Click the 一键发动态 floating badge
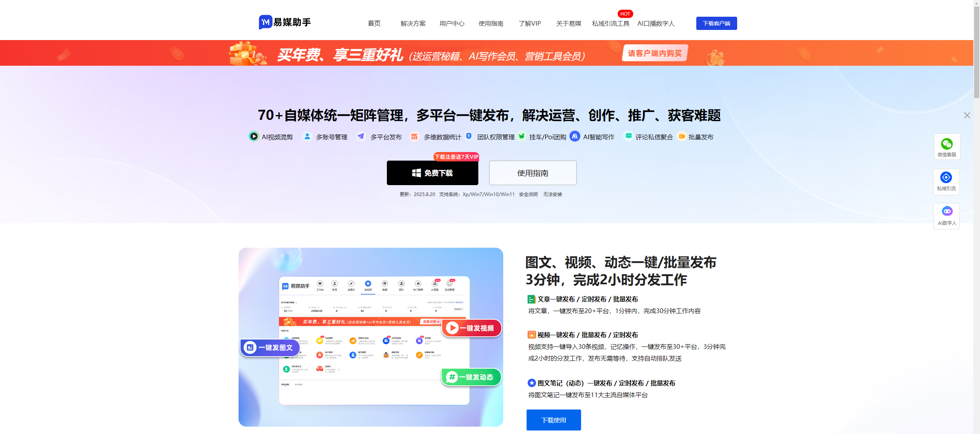This screenshot has height=434, width=980. 471,377
